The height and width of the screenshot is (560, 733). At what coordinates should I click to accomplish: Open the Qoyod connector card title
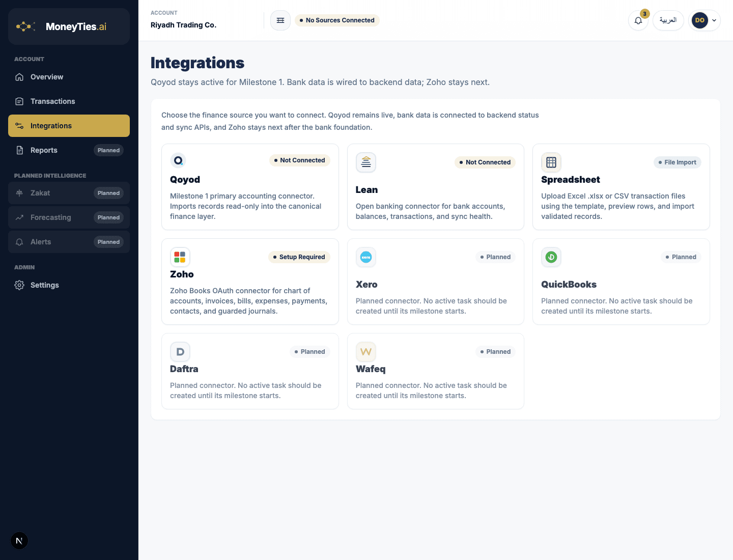185,180
